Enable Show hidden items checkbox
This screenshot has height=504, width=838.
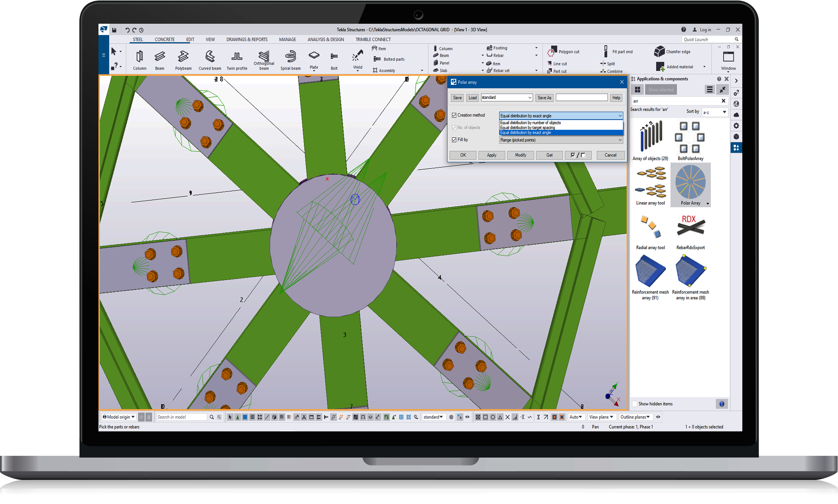pyautogui.click(x=635, y=404)
